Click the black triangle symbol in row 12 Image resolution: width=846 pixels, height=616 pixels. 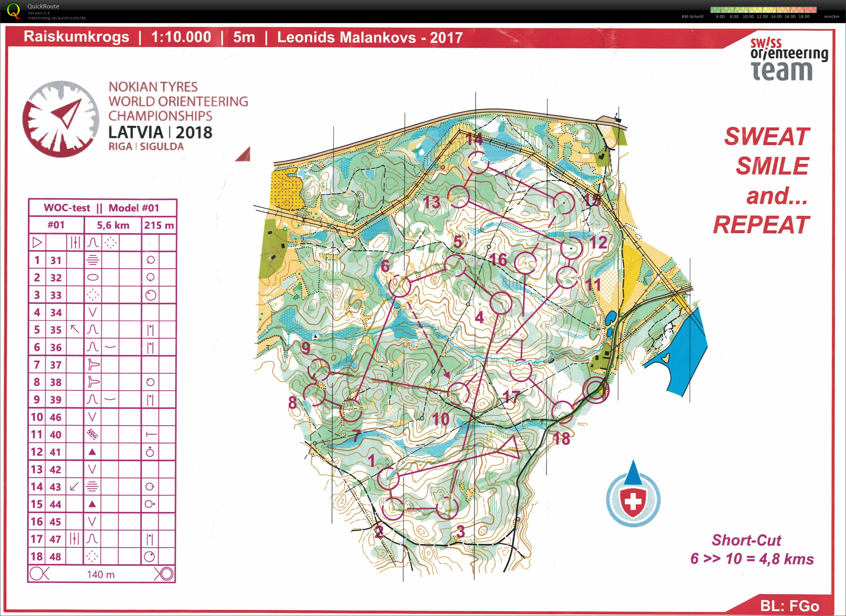coord(92,452)
